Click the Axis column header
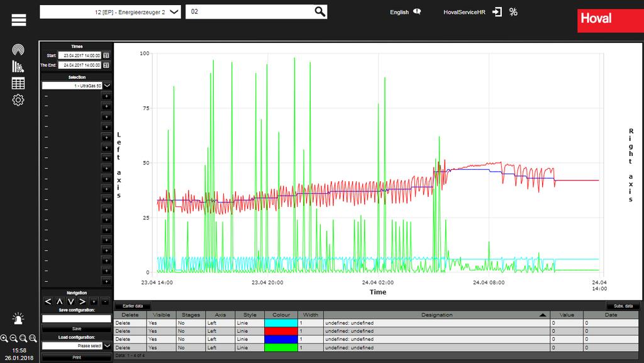The width and height of the screenshot is (644, 363). (221, 315)
